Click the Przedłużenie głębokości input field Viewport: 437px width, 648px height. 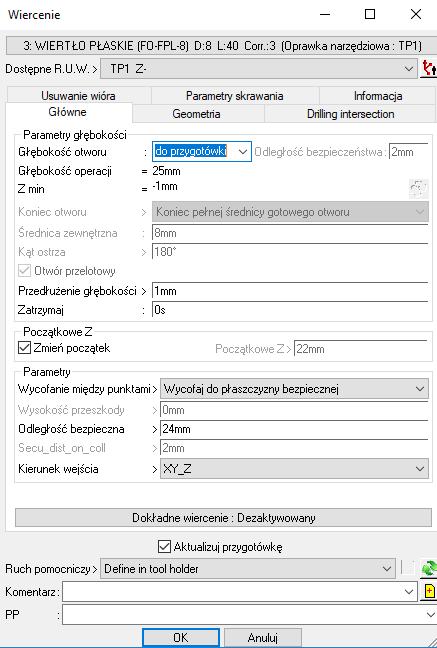click(x=290, y=291)
